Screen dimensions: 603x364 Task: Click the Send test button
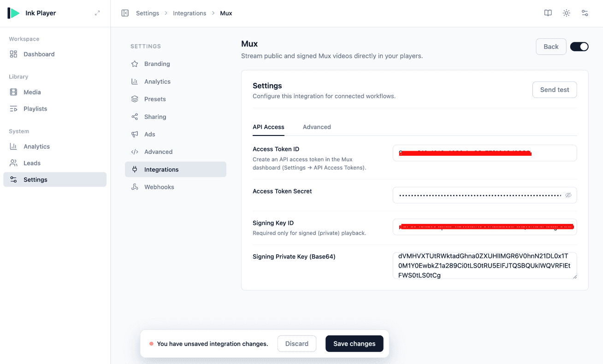pos(555,90)
